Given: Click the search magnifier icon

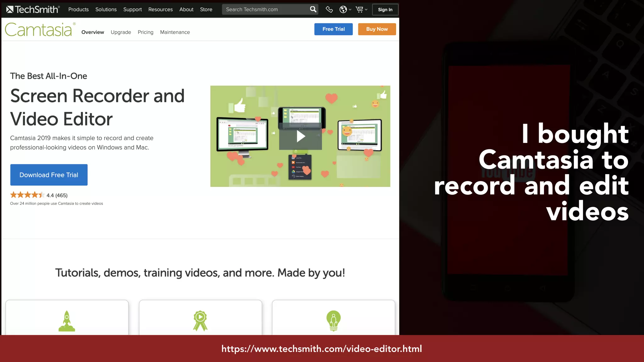Looking at the screenshot, I should [313, 9].
